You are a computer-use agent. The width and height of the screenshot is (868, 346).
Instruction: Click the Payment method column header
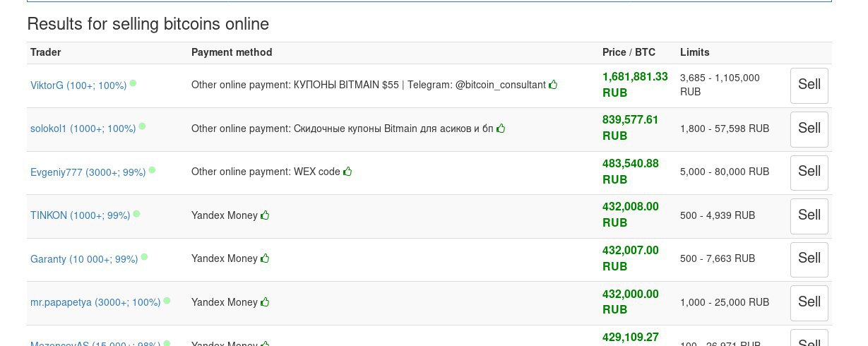pyautogui.click(x=232, y=52)
